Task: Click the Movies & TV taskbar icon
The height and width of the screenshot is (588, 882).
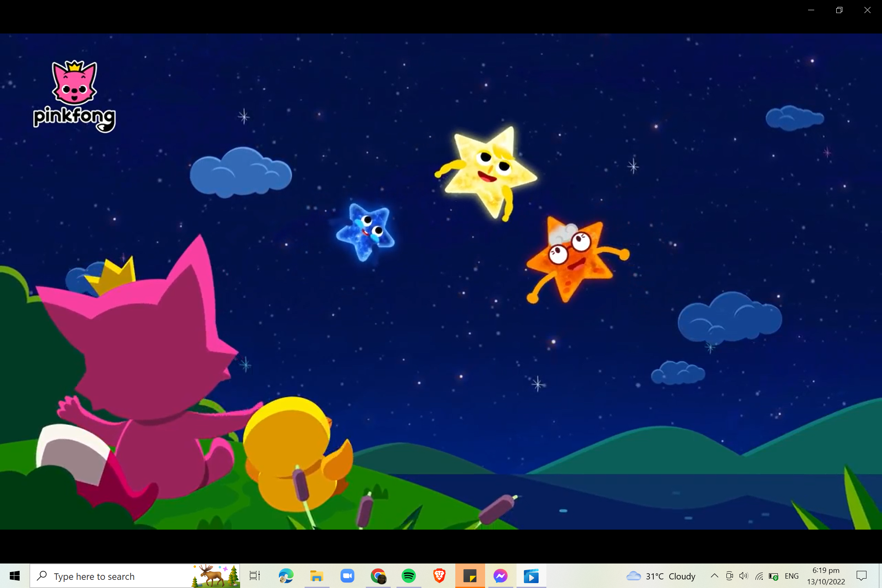Action: click(531, 576)
